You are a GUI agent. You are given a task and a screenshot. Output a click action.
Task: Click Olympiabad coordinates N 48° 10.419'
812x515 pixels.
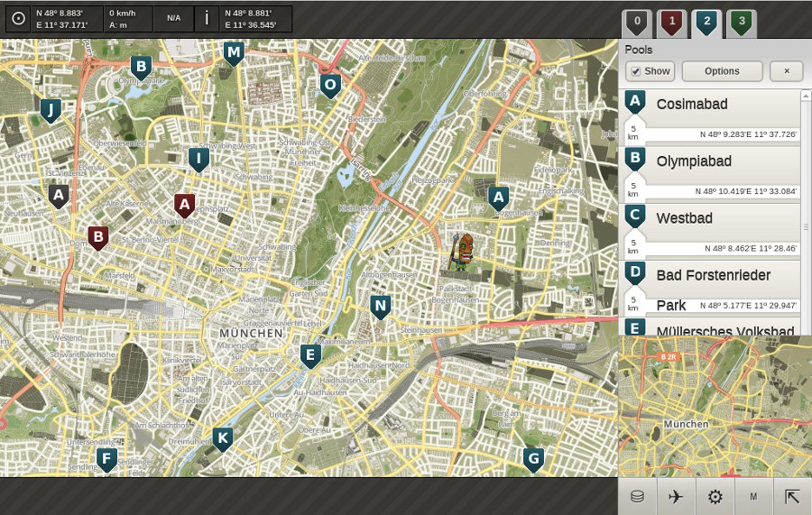[x=745, y=191]
